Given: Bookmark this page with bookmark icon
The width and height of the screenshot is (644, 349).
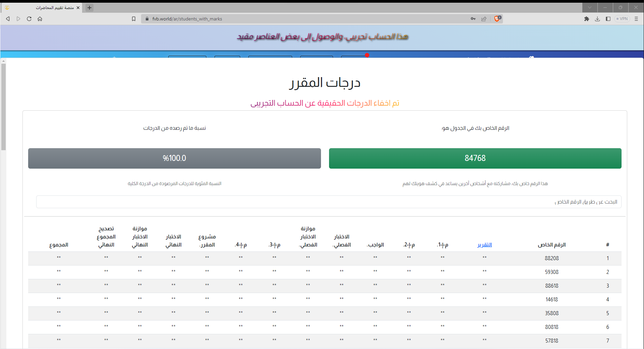Looking at the screenshot, I should pos(134,19).
